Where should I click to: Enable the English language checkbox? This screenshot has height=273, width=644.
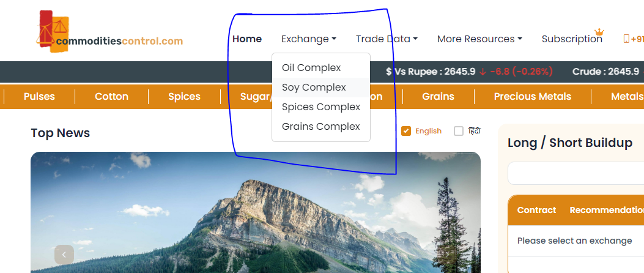406,131
